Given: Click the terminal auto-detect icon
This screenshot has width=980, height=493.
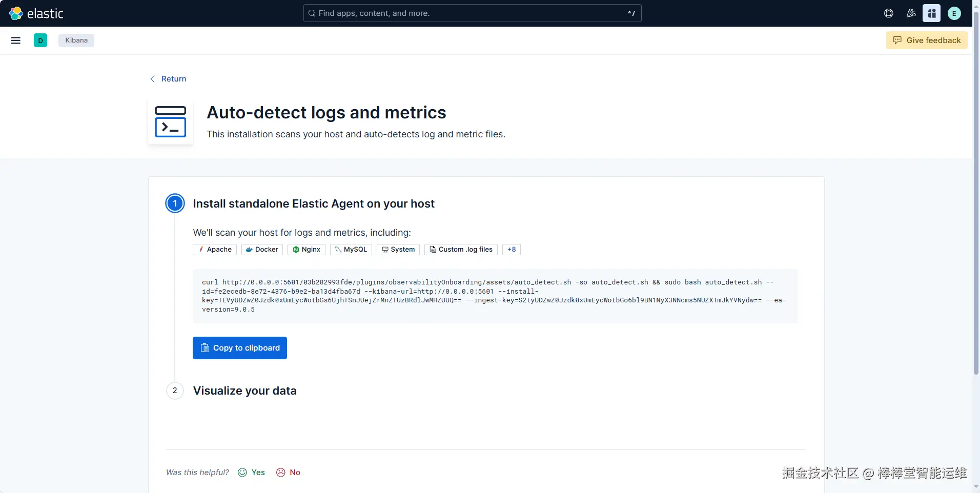Looking at the screenshot, I should (170, 122).
